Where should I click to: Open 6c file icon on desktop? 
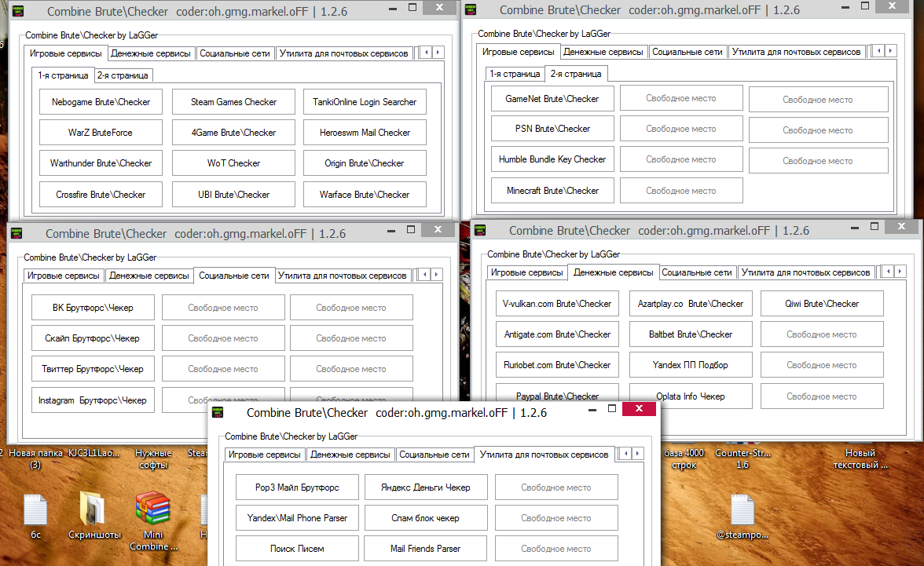(35, 509)
